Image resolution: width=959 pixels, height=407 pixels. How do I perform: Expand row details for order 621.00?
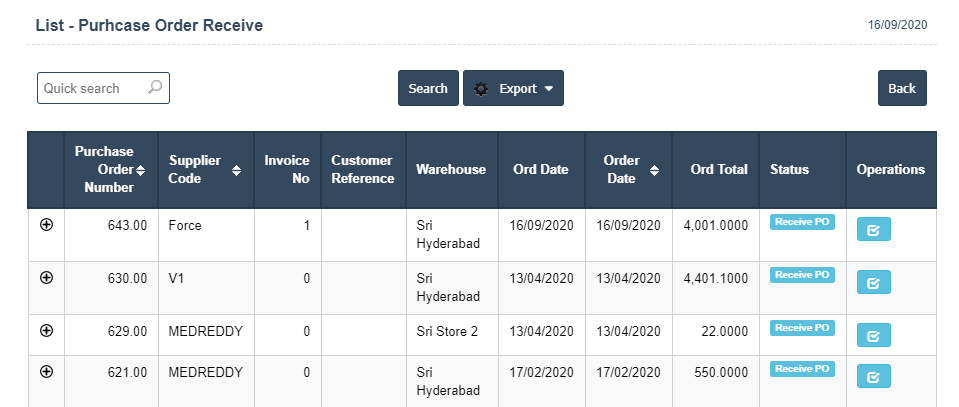(46, 371)
